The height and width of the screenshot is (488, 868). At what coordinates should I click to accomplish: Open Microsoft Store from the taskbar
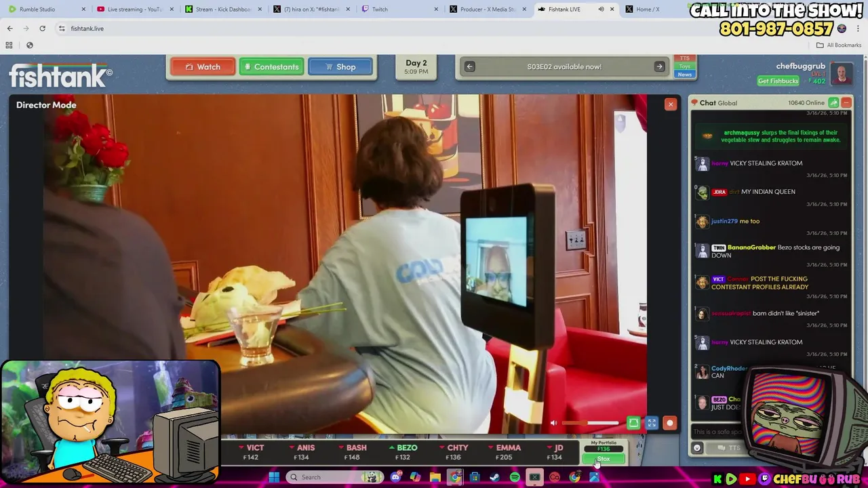pyautogui.click(x=475, y=477)
